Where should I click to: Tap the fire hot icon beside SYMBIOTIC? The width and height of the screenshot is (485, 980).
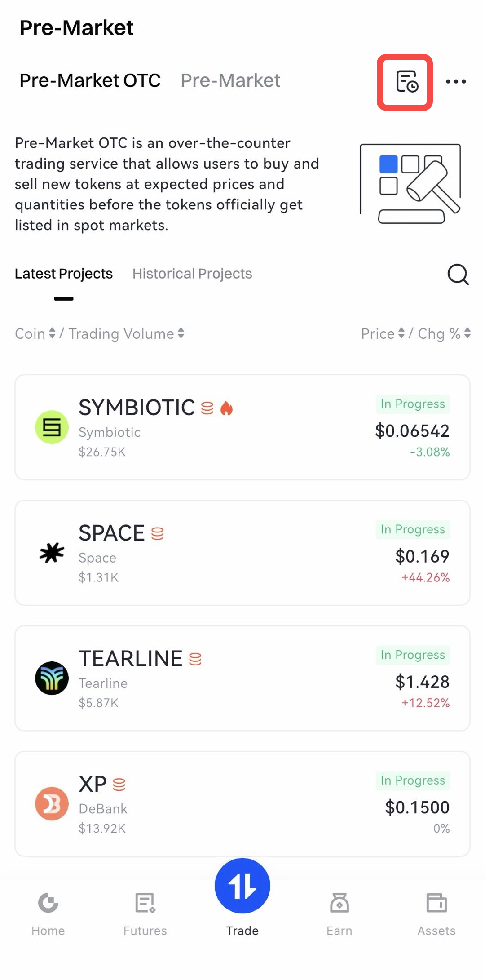pyautogui.click(x=227, y=408)
